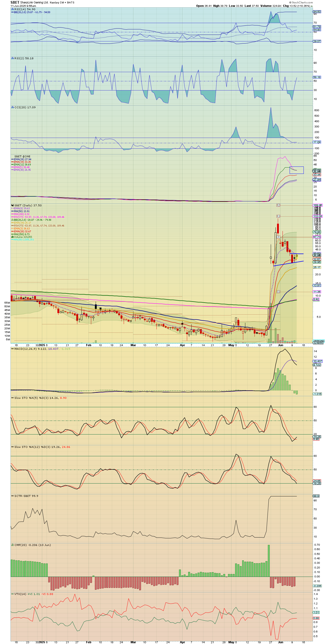The width and height of the screenshot is (325, 644).
Task: Click the candlestick icon beside SBET (Daily)
Action: [12, 205]
